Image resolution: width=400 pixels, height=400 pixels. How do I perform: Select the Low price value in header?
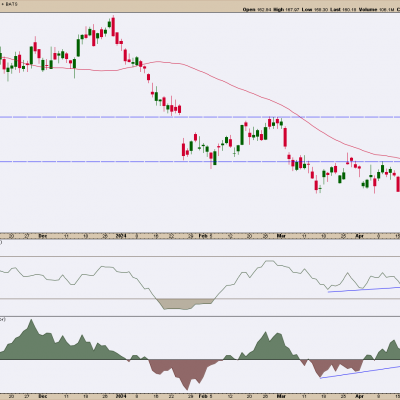point(320,10)
